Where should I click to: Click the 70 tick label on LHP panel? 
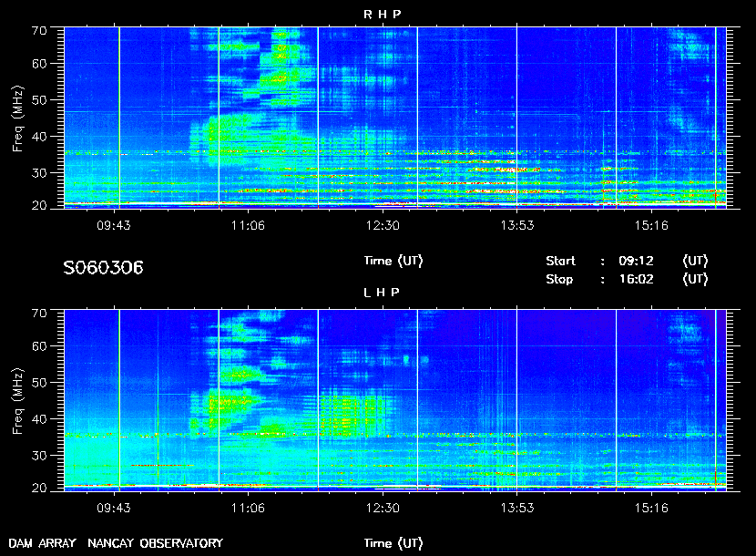click(39, 313)
